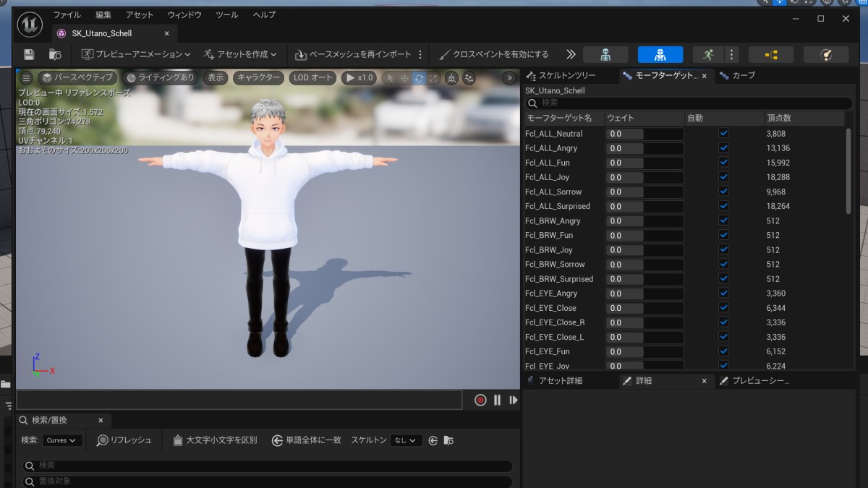
Task: Activate the translate gizmo tool in viewport
Action: point(404,78)
